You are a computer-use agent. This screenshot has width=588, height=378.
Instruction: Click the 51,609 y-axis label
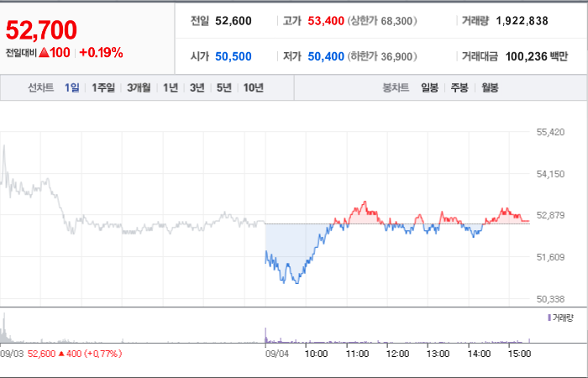(x=550, y=257)
